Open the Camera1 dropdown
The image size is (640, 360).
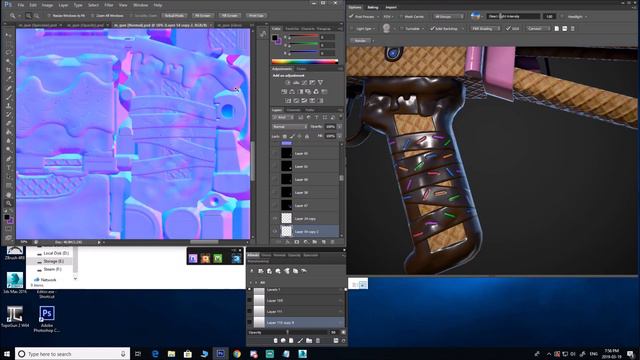538,29
